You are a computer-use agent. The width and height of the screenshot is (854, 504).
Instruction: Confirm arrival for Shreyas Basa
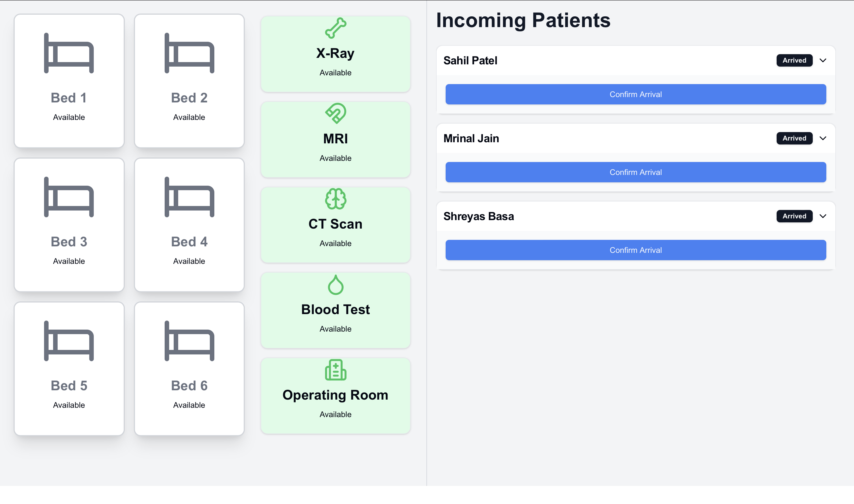[635, 250]
